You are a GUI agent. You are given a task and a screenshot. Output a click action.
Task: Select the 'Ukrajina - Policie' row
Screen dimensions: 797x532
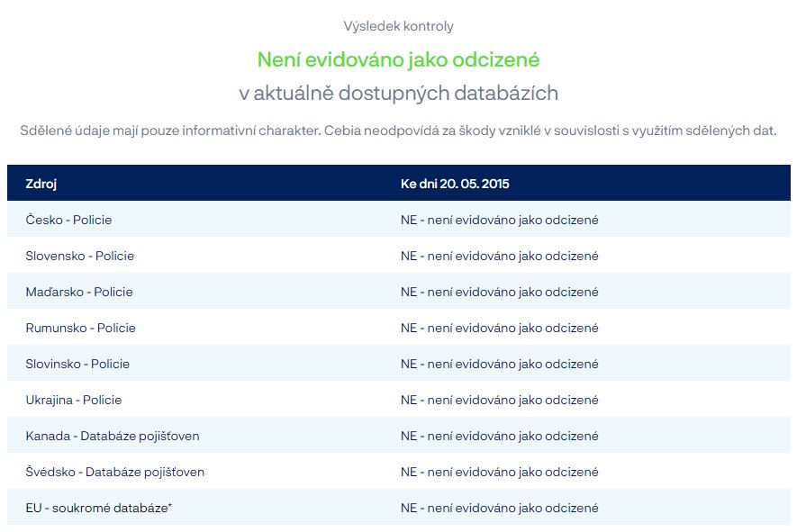click(x=77, y=400)
